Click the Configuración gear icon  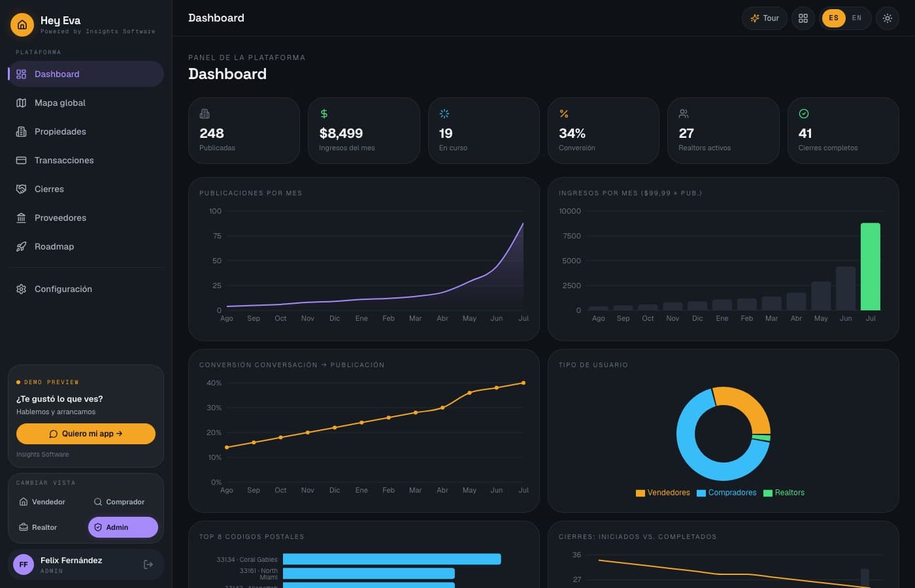pos(21,289)
